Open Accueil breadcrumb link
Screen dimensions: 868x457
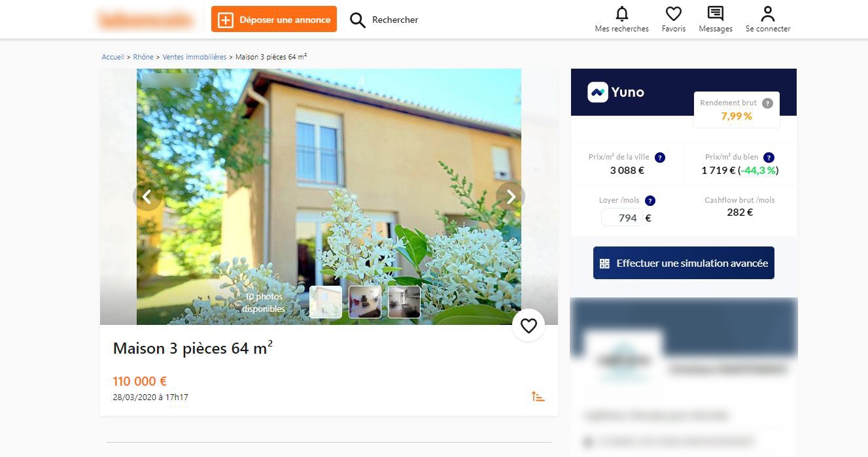coord(113,57)
